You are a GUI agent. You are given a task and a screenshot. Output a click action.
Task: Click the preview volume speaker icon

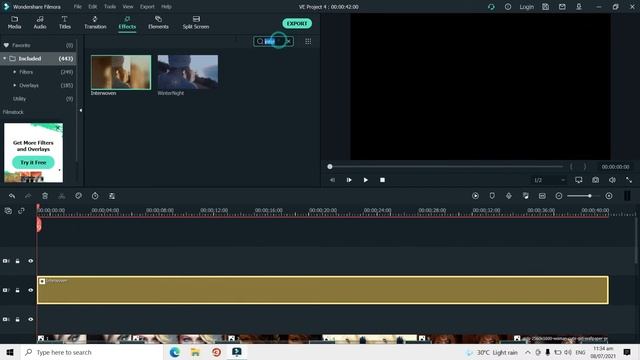click(x=612, y=180)
